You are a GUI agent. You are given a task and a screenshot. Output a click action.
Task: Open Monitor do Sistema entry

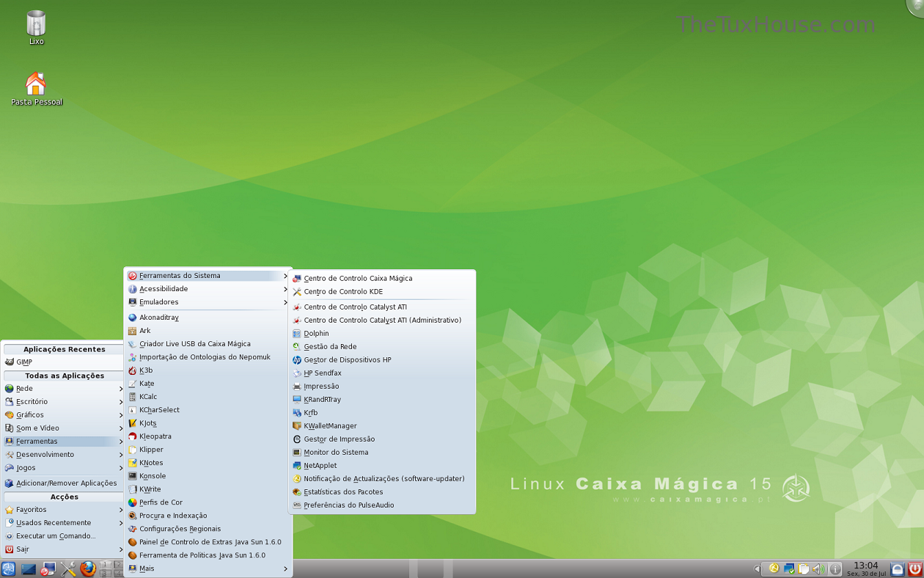[x=336, y=453]
